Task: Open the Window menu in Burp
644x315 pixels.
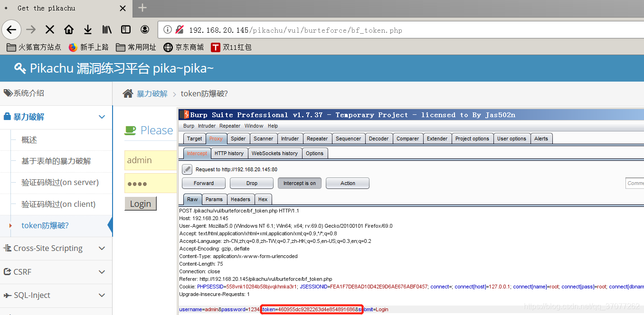Action: [254, 126]
